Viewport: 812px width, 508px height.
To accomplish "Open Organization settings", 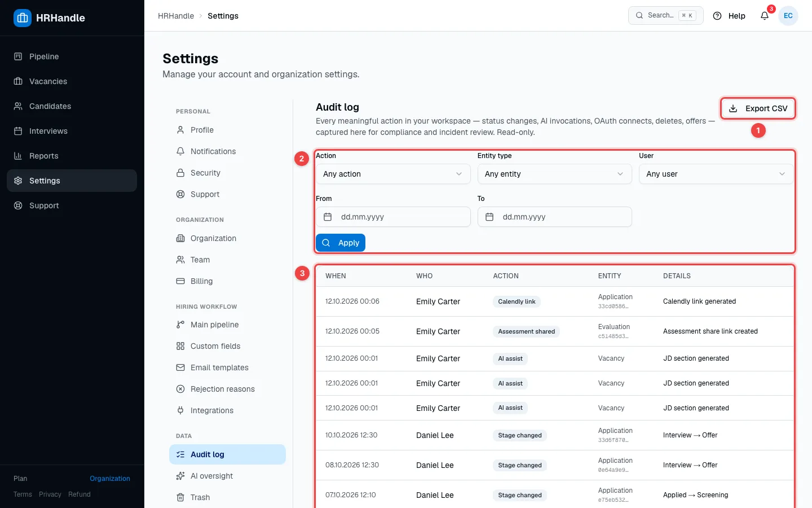I will (x=227, y=238).
